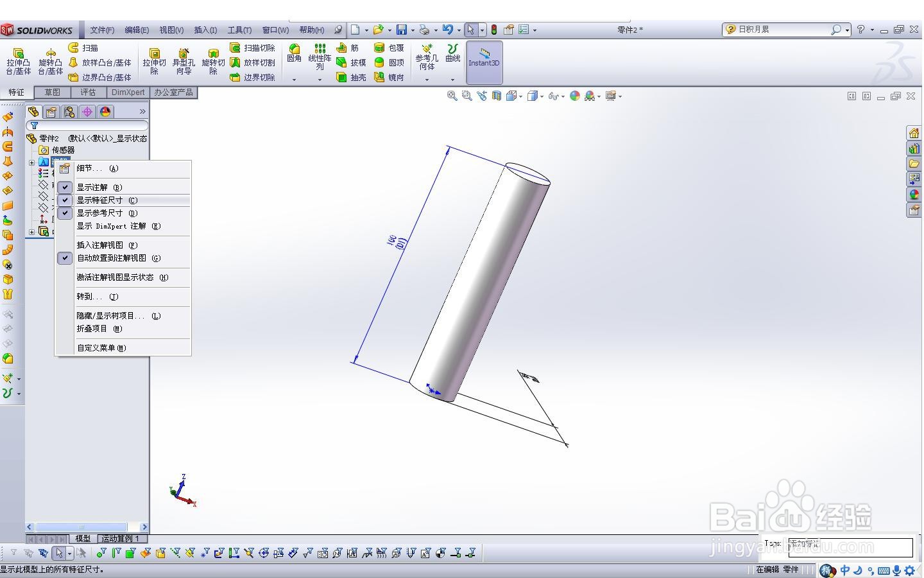Switch to the 草图 sketch tab
Image resolution: width=924 pixels, height=578 pixels.
(x=53, y=92)
